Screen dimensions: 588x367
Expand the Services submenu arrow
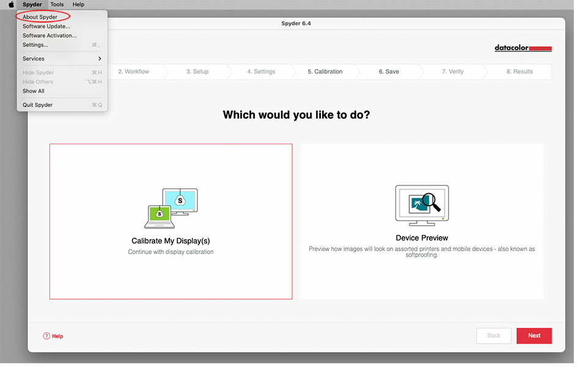[x=99, y=59]
